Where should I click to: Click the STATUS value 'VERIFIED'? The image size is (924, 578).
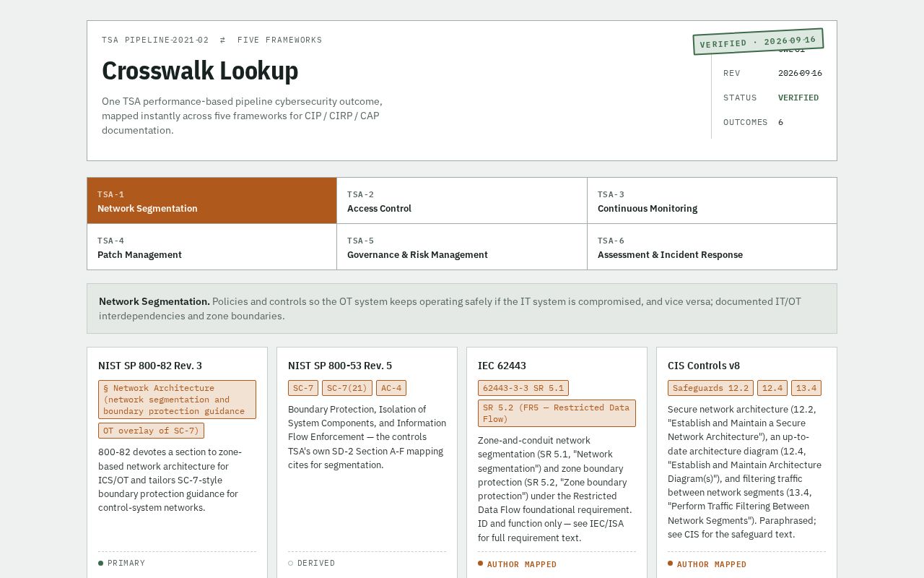coord(798,98)
